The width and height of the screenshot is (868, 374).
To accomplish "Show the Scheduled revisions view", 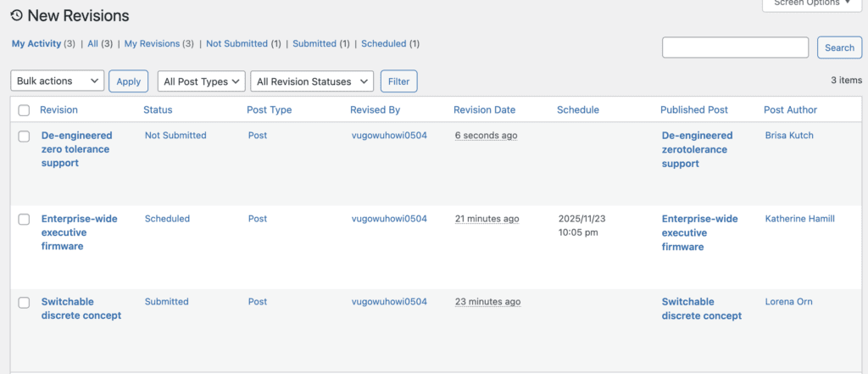I will pos(383,43).
